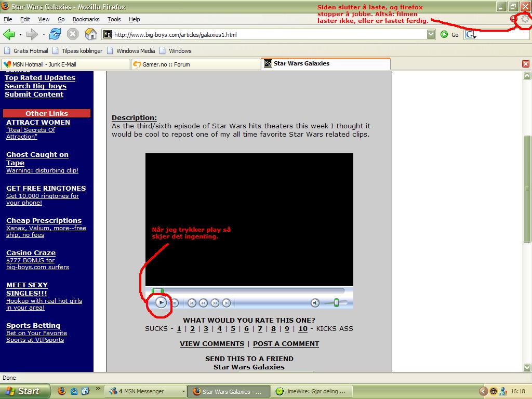Screen dimensions: 532x399
Task: Open the Help menu
Action: [135, 19]
